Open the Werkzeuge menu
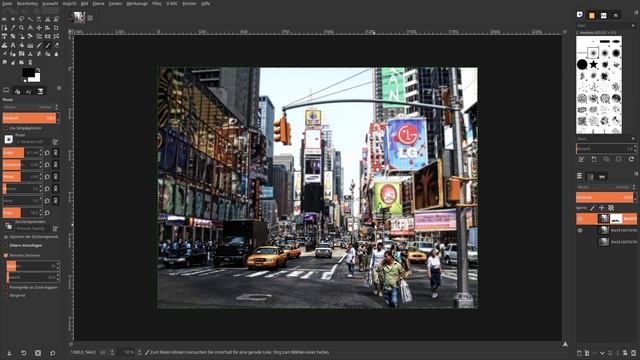This screenshot has width=640, height=360. click(137, 3)
